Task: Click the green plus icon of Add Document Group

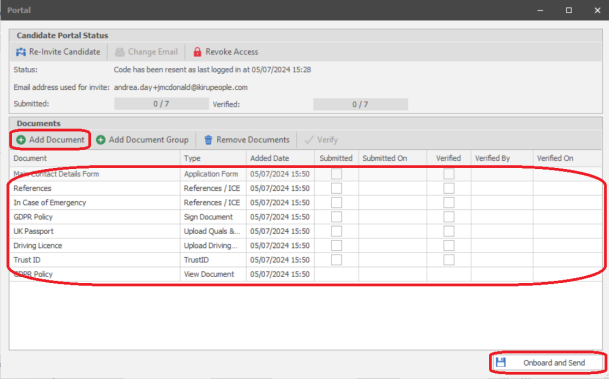Action: point(101,140)
